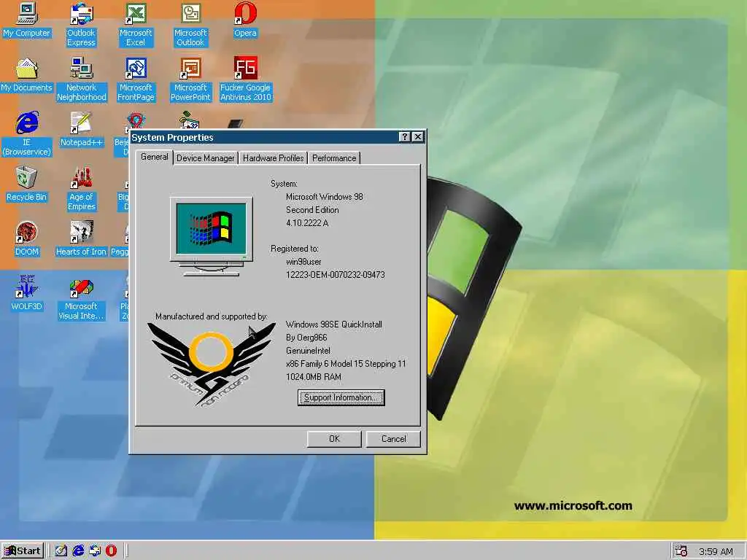Open the Start menu
Viewport: 747px width, 560px height.
click(23, 551)
